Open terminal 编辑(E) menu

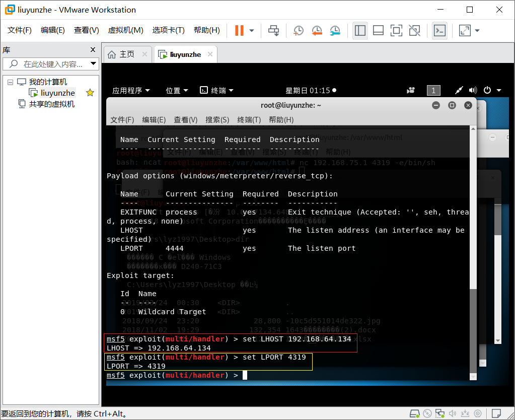[154, 120]
